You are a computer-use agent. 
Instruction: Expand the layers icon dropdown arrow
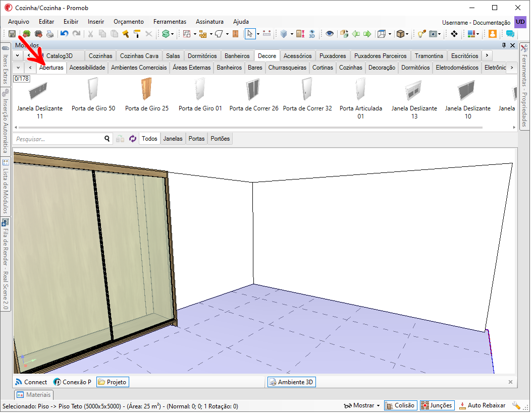292,34
